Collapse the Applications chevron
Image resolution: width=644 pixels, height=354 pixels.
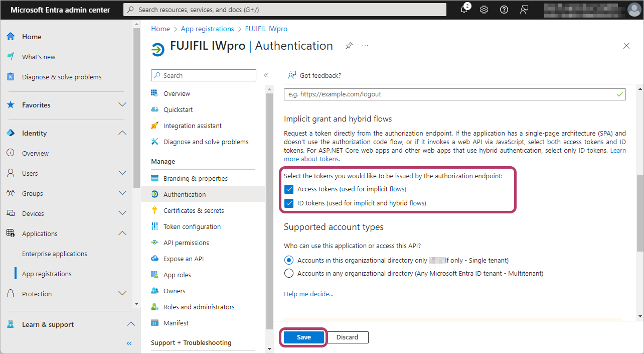[122, 233]
